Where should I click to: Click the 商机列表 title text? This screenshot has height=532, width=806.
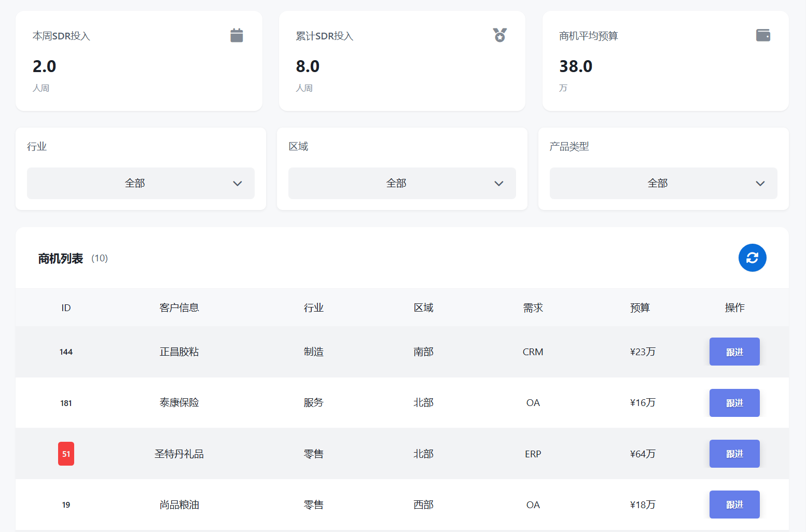[61, 258]
